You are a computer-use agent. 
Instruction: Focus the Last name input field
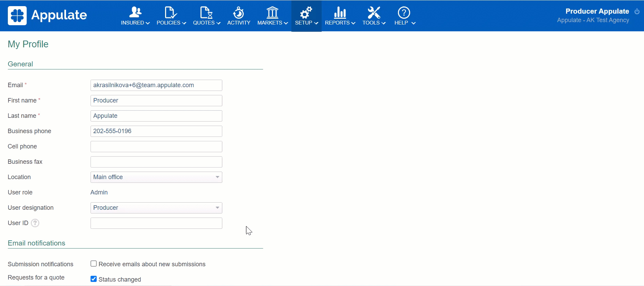tap(156, 116)
